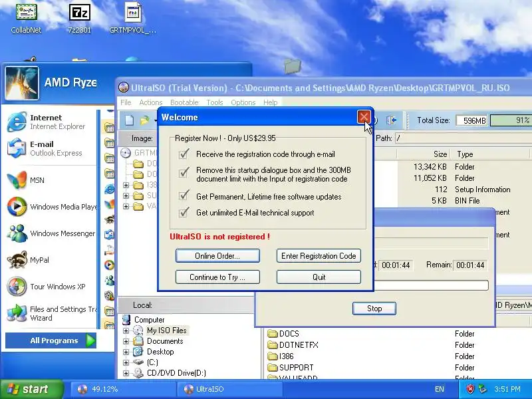This screenshot has height=399, width=532.
Task: Expand the Desktop tree node
Action: pos(126,352)
